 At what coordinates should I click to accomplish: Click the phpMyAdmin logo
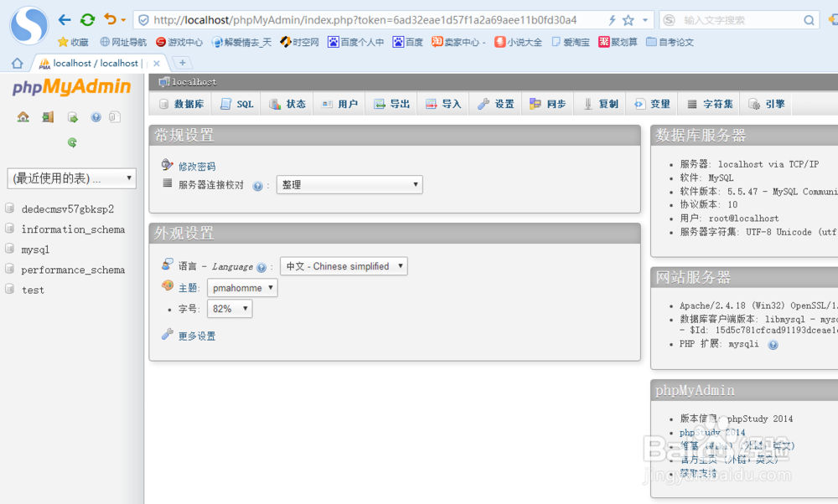[71, 86]
